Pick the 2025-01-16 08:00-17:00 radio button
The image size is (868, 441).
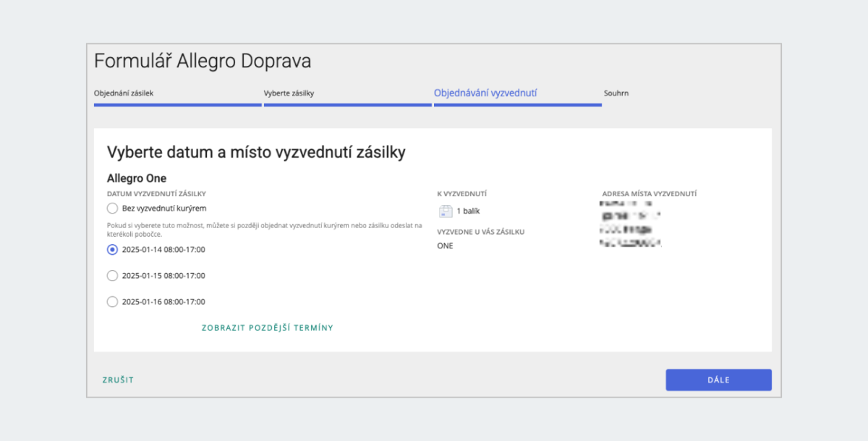[x=112, y=302]
